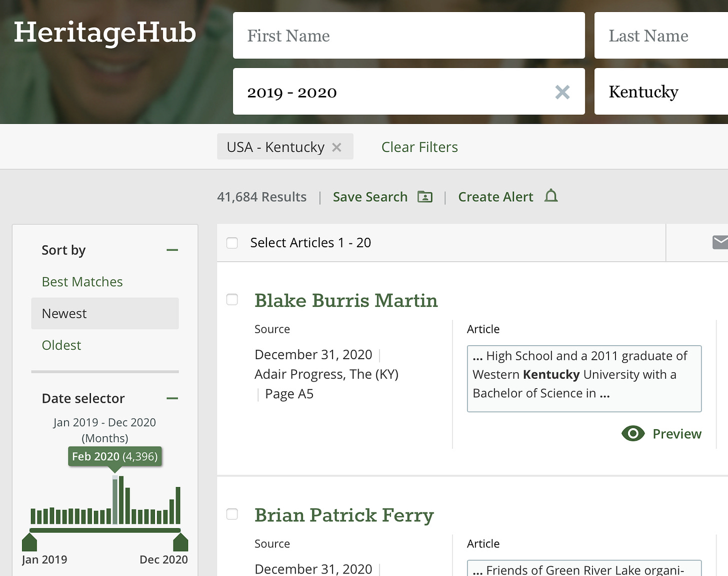
Task: Click Preview text for Blake Burris Martin
Action: click(677, 434)
